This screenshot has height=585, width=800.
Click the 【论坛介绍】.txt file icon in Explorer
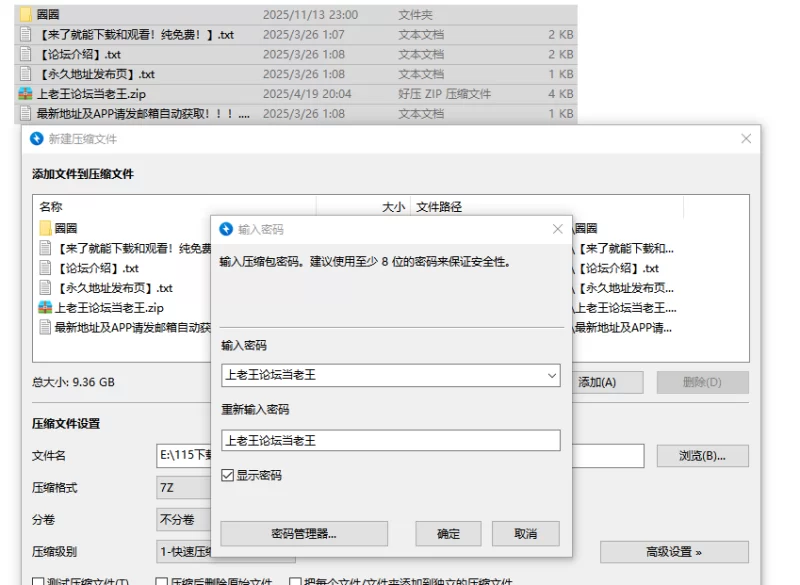(x=26, y=54)
